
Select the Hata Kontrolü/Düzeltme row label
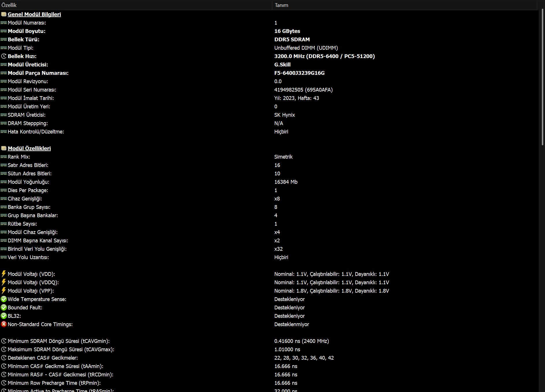point(36,131)
